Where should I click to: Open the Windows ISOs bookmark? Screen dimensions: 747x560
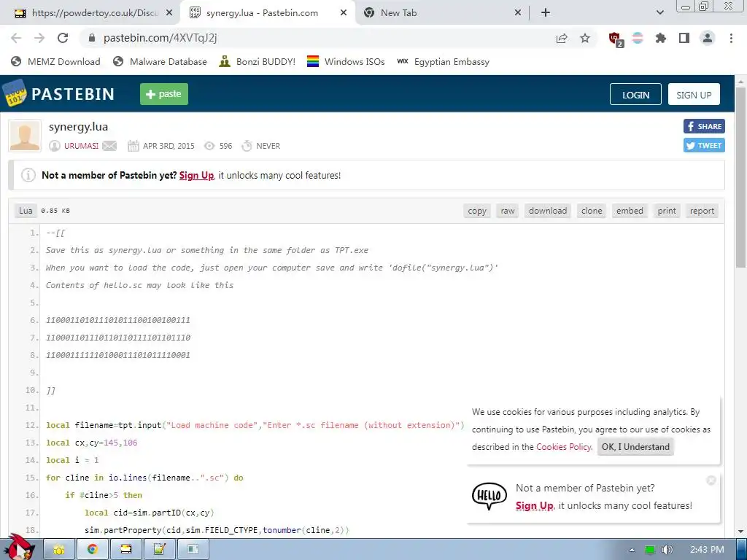[x=346, y=61]
